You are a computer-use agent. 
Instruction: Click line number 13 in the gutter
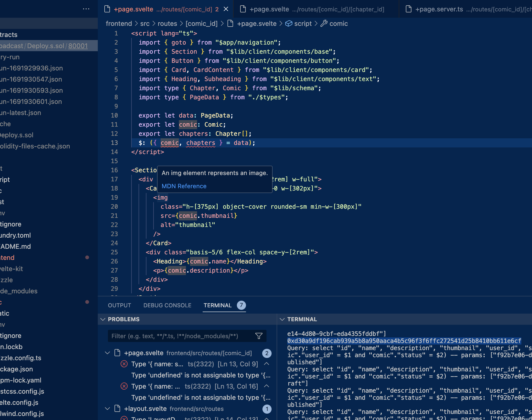(x=115, y=143)
